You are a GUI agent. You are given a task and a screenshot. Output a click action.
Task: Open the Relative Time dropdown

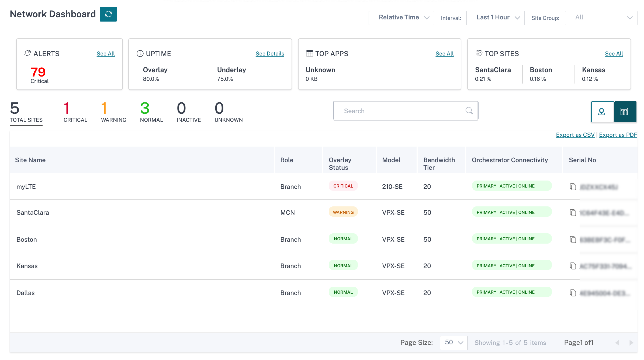pos(401,18)
